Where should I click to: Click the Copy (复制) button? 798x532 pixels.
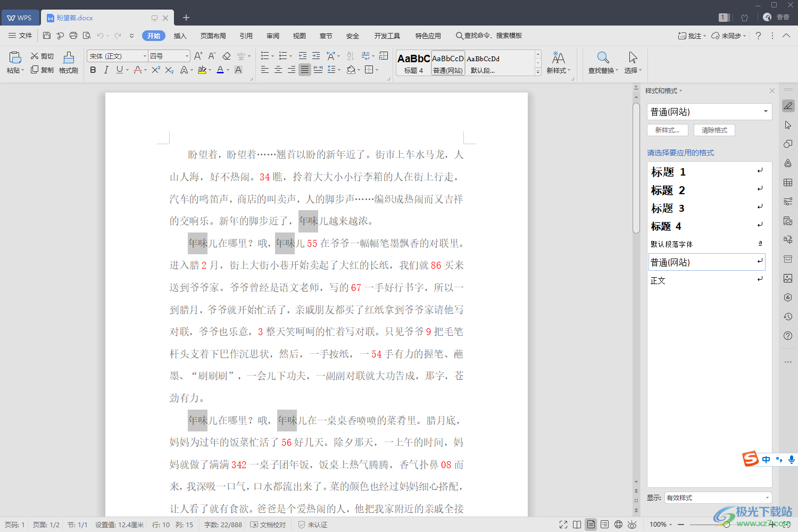click(42, 70)
